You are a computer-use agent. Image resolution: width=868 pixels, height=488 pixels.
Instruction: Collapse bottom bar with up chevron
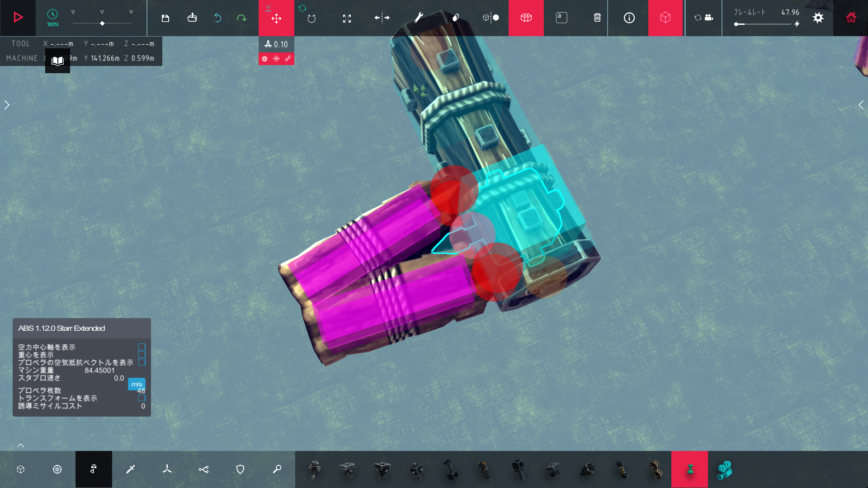point(21,446)
